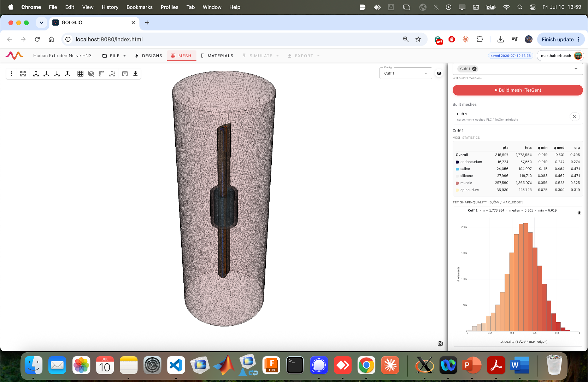
Task: Click the GOLGI.IO logo icon
Action: click(14, 56)
